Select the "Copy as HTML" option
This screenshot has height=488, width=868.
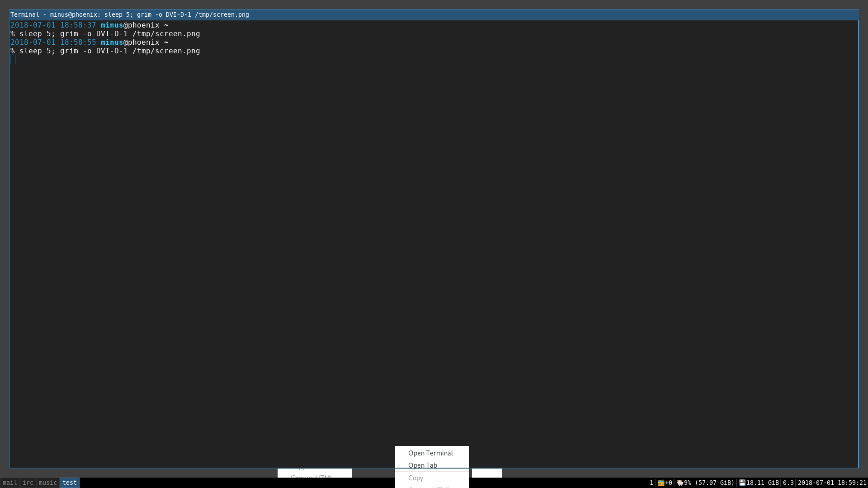point(313,477)
